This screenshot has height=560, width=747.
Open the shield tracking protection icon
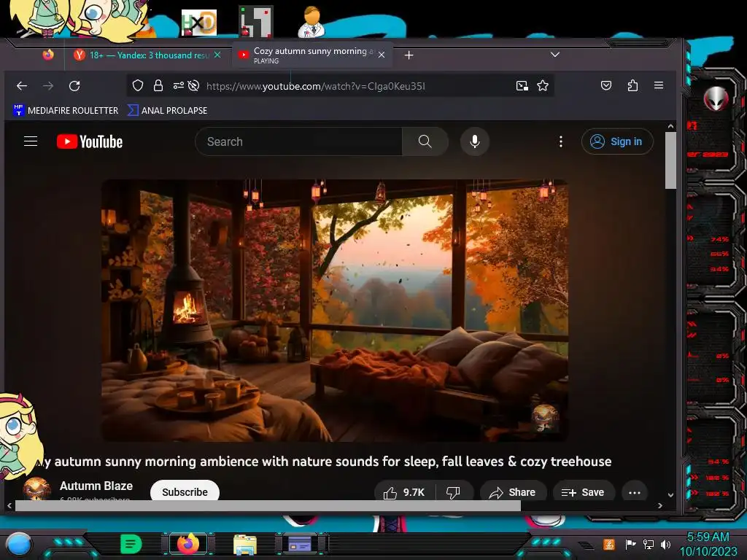(138, 86)
